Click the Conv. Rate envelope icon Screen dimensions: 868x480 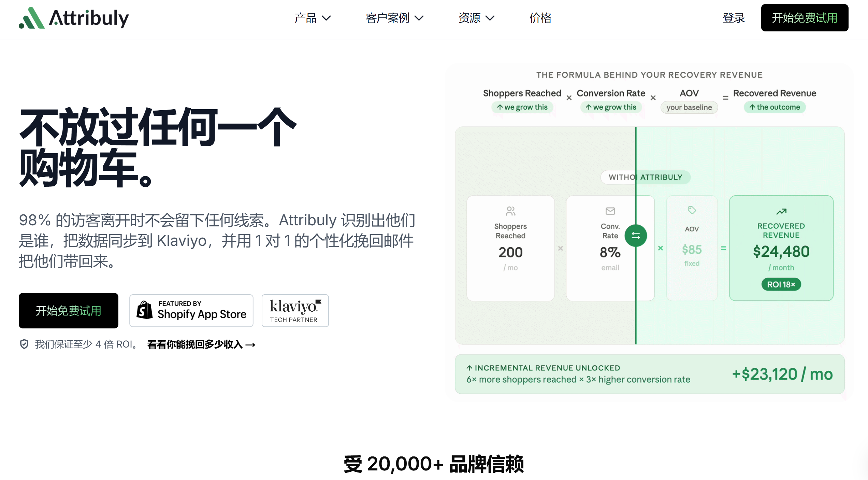[610, 211]
